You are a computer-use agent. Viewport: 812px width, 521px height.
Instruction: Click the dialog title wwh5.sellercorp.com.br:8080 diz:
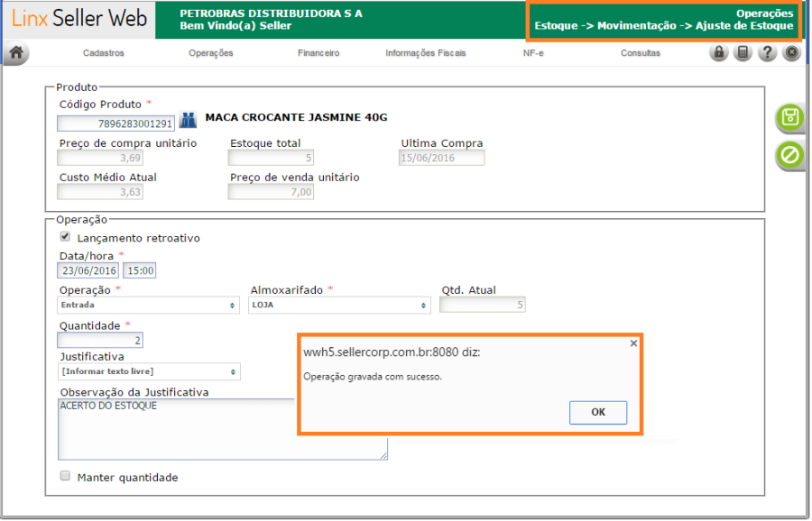[x=392, y=352]
